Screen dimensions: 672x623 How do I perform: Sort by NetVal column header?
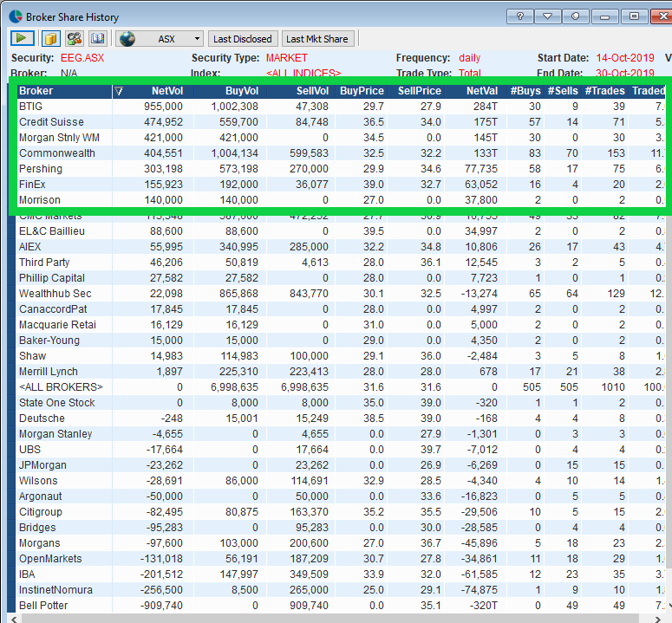click(x=475, y=91)
